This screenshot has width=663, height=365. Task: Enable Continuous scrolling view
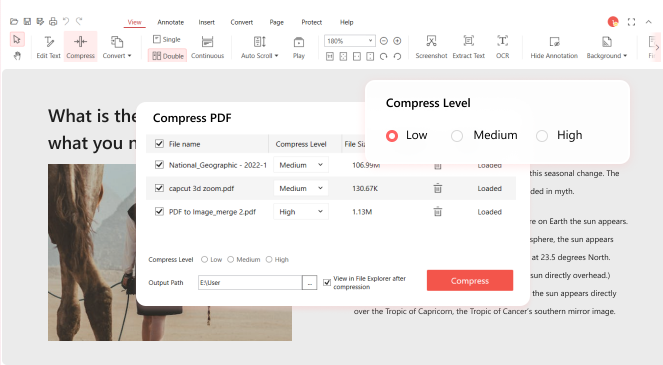coord(207,47)
